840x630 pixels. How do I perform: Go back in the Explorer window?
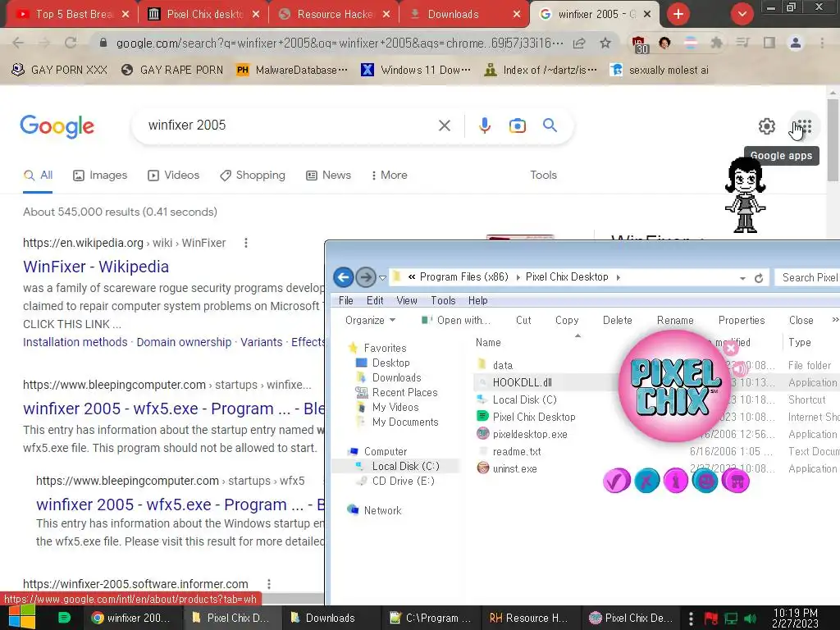pos(344,277)
